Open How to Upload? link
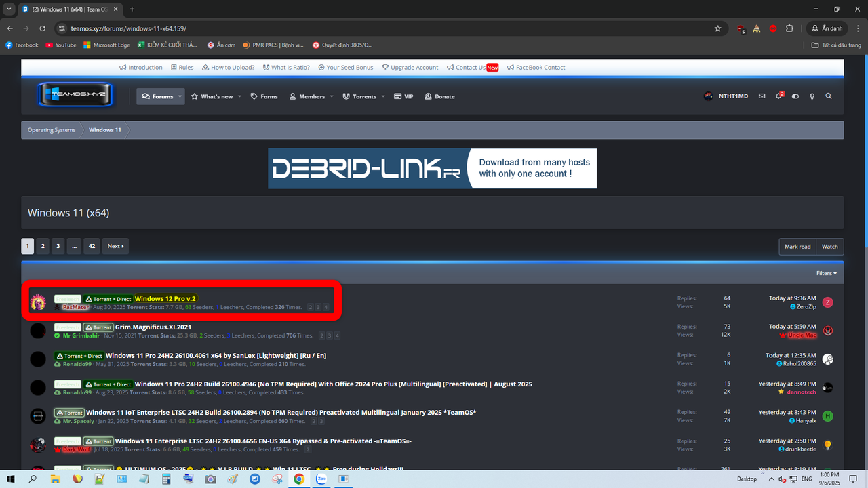868x488 pixels. pyautogui.click(x=227, y=68)
